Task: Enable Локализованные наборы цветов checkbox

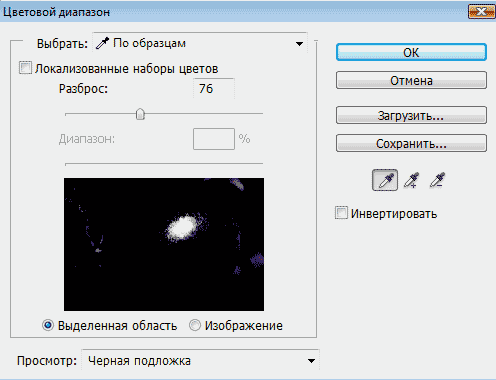Action: 25,68
